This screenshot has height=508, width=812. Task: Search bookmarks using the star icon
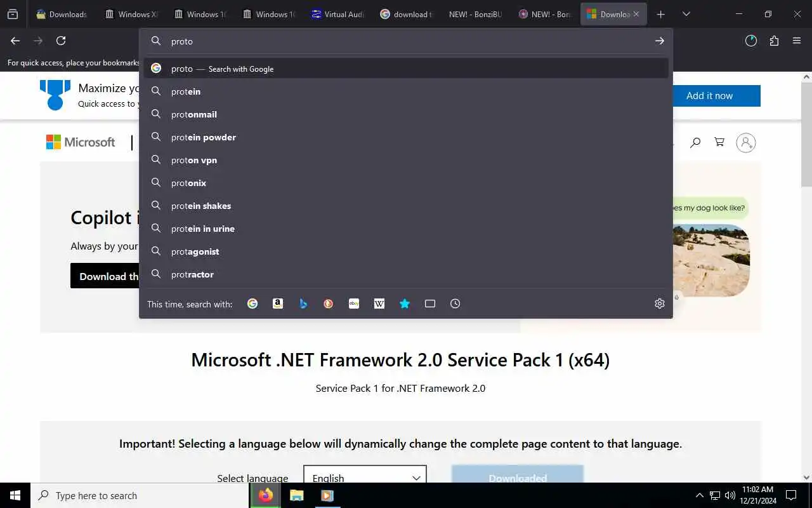coord(405,304)
